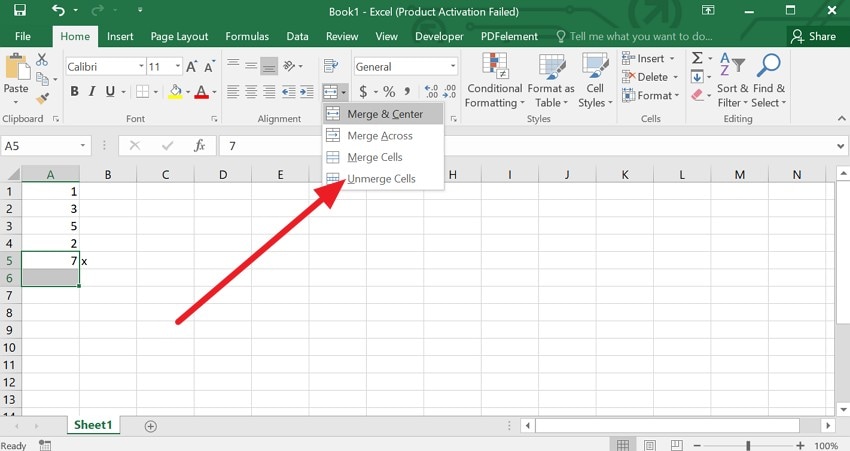Open the General number format dropdown

click(x=453, y=67)
